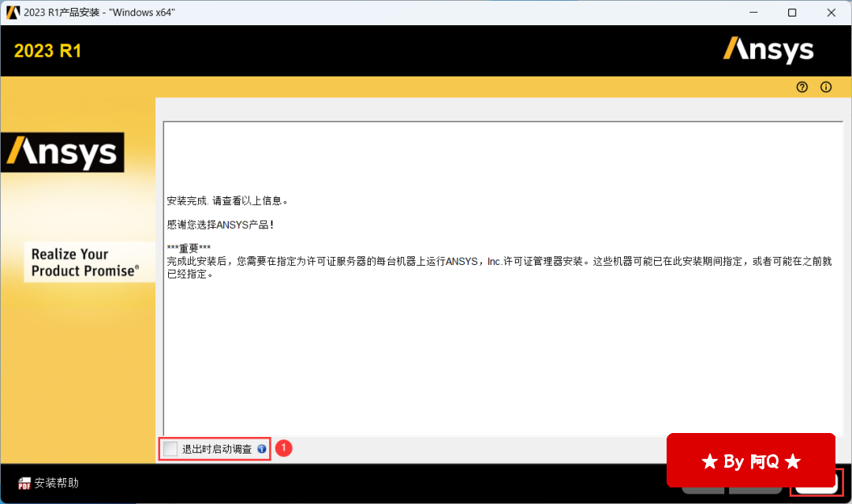This screenshot has height=504, width=852.
Task: Click the ***重要*** heading text
Action: coord(189,248)
